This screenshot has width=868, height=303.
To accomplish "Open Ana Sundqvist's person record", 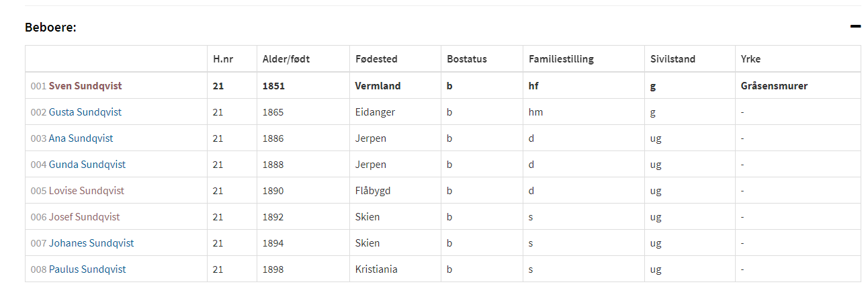I will [x=81, y=138].
